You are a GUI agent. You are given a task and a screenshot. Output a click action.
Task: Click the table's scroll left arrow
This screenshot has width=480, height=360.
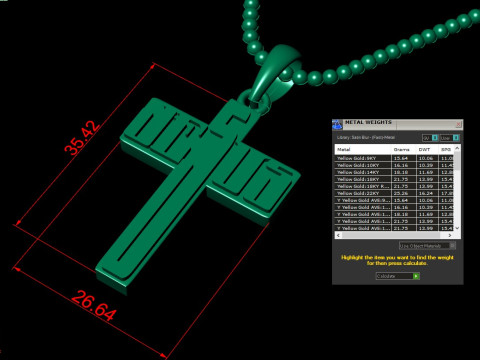click(x=338, y=235)
